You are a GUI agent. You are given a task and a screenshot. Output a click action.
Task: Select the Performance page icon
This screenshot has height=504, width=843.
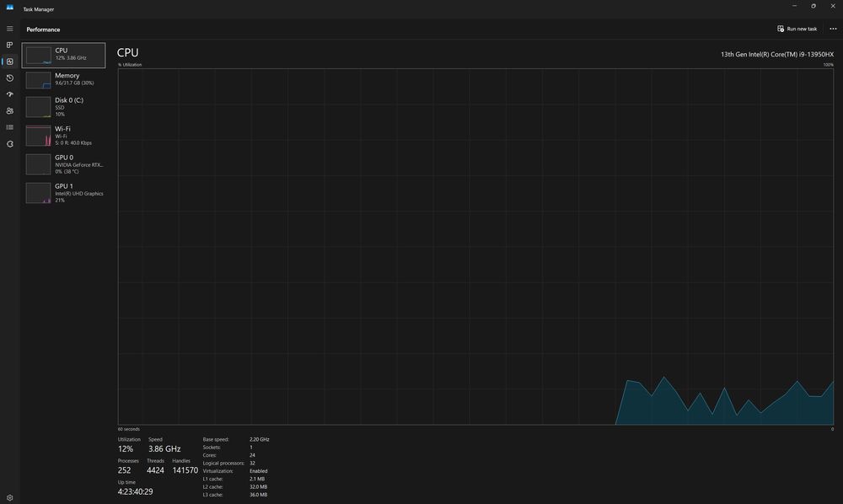(x=9, y=62)
